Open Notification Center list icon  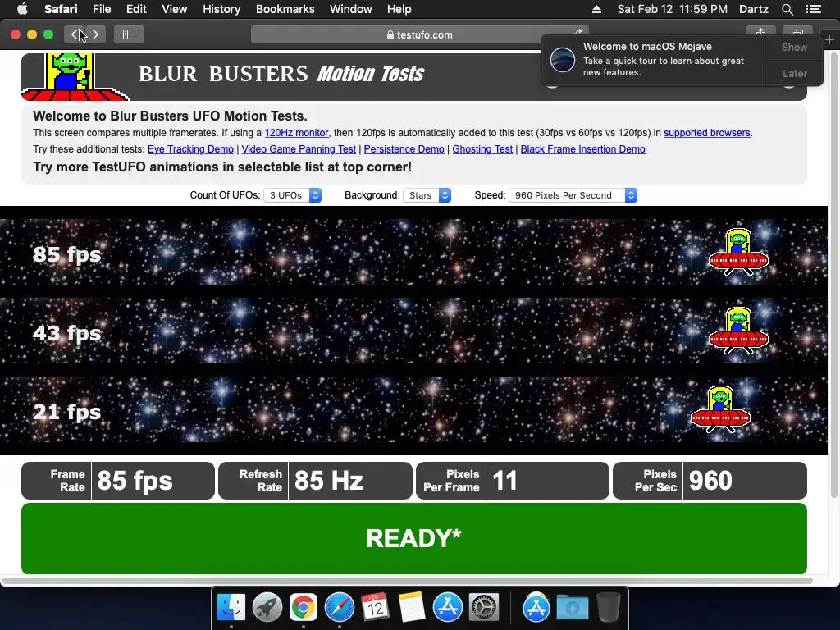[x=814, y=9]
